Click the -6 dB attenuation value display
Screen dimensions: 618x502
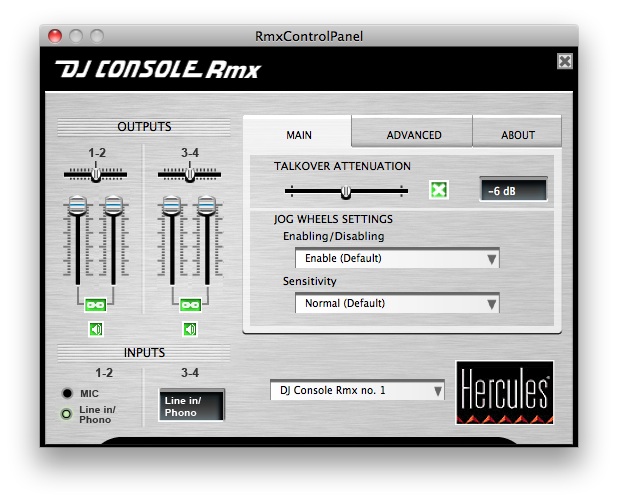point(513,190)
